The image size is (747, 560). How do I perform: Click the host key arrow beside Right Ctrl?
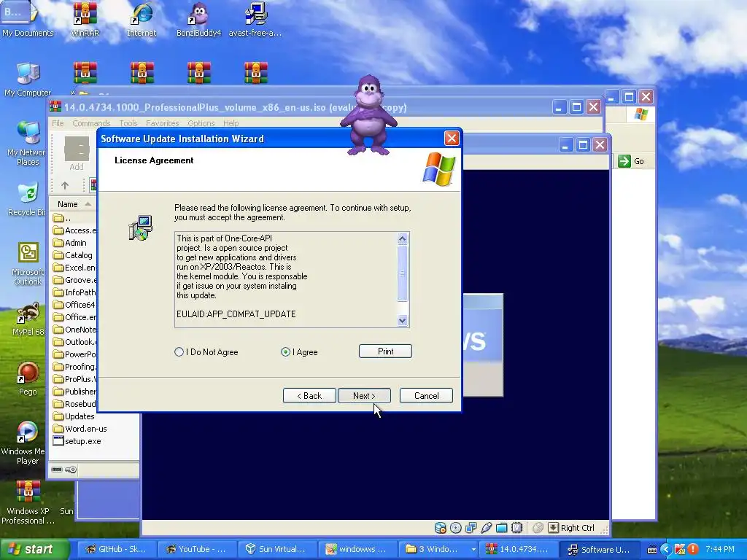[x=553, y=528]
